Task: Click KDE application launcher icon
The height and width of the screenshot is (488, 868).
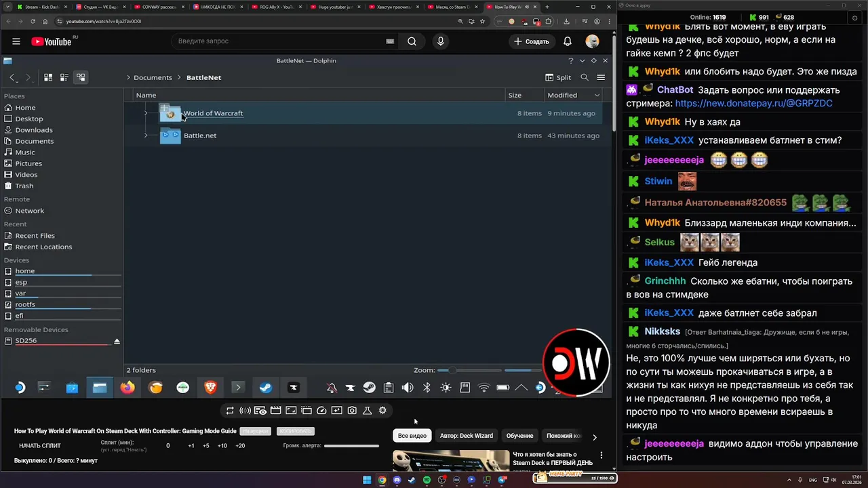Action: click(x=20, y=388)
